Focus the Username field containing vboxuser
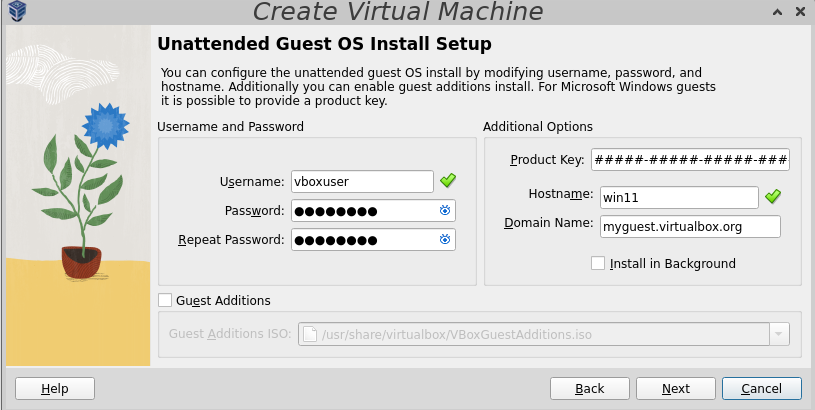Screen dimensions: 815x410 pos(362,181)
